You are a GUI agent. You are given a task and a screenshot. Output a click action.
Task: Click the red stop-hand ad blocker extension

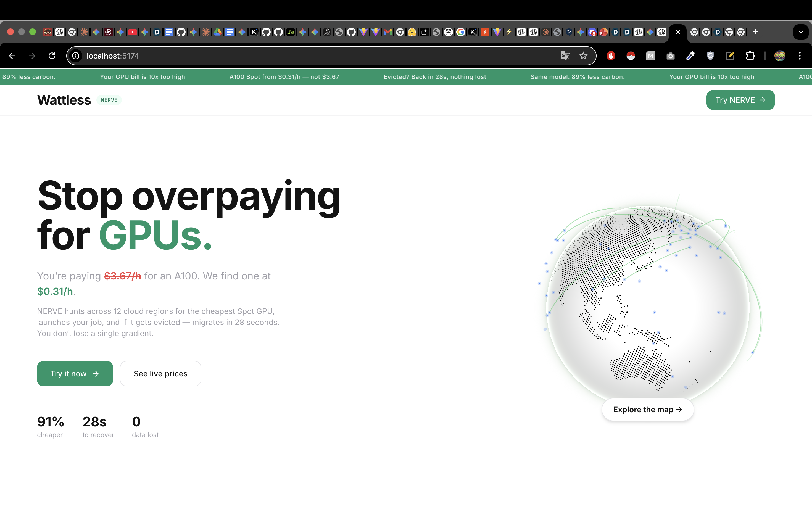tap(611, 56)
